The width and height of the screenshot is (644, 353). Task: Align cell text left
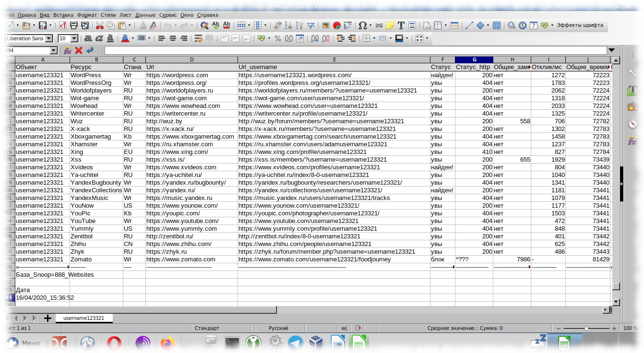pyautogui.click(x=162, y=38)
